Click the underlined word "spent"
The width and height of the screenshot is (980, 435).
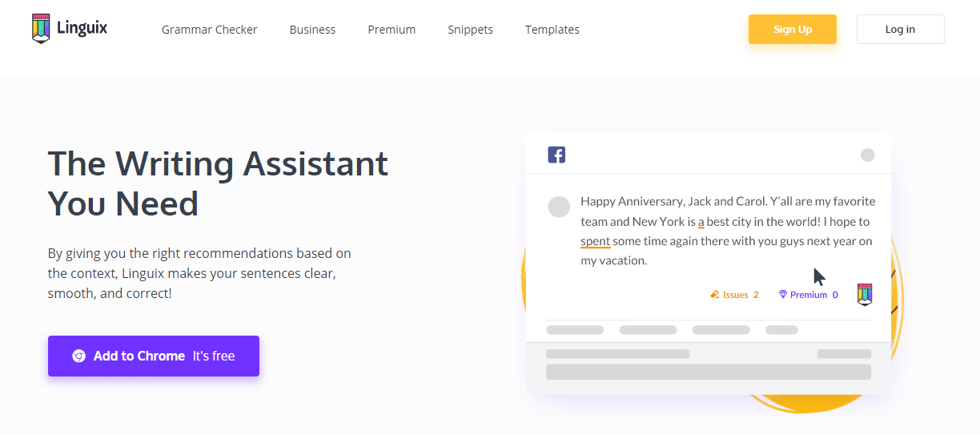coord(596,241)
